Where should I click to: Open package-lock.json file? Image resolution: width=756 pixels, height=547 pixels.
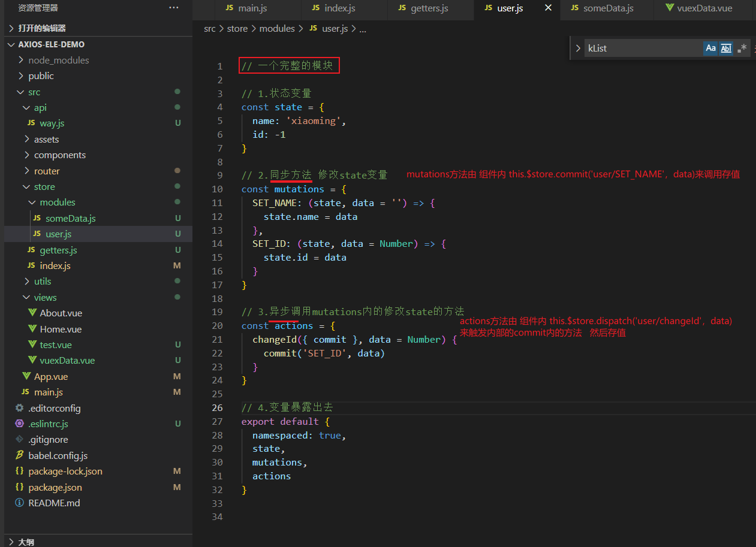[x=98, y=471]
